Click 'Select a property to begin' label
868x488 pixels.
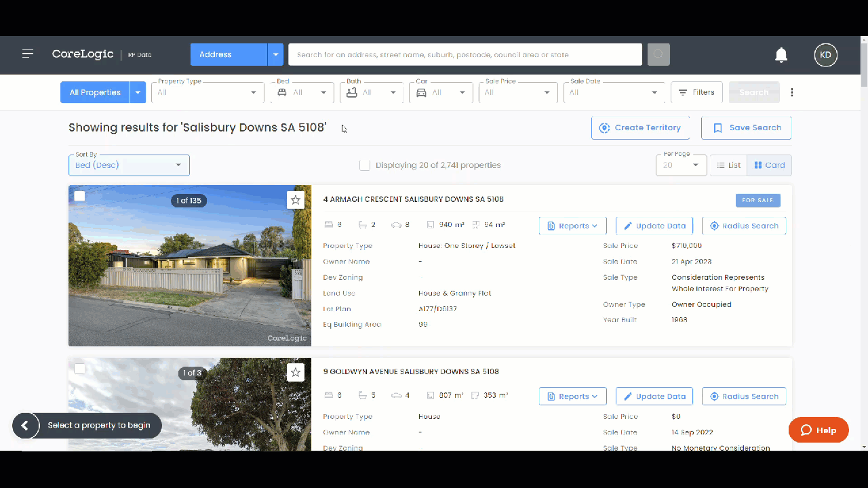click(99, 426)
